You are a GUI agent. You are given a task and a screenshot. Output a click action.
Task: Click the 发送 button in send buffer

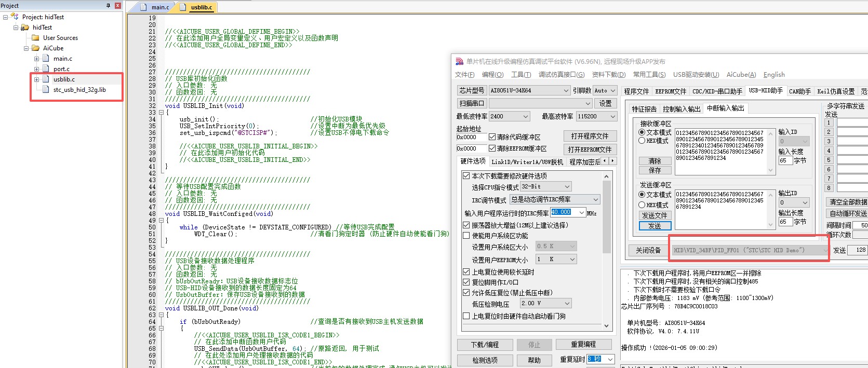tap(655, 226)
